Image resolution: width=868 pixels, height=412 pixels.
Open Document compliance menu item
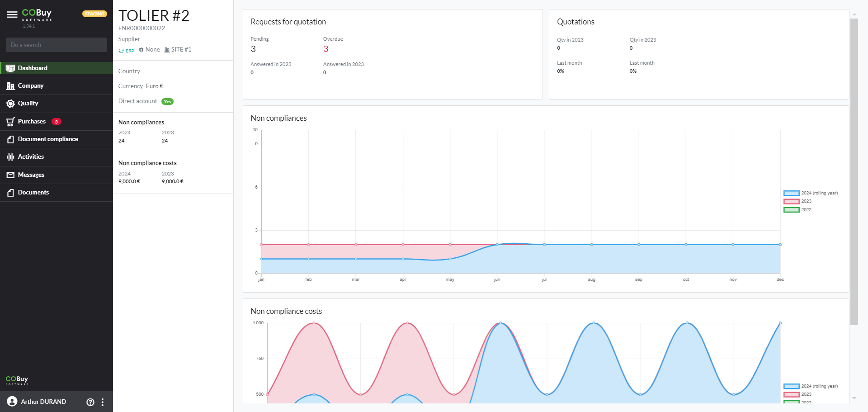48,139
